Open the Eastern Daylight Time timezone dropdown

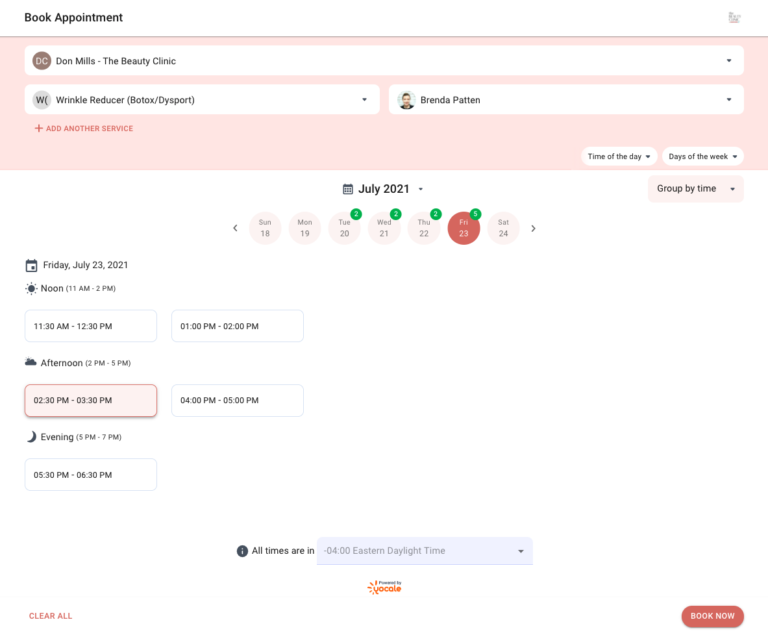(x=425, y=551)
